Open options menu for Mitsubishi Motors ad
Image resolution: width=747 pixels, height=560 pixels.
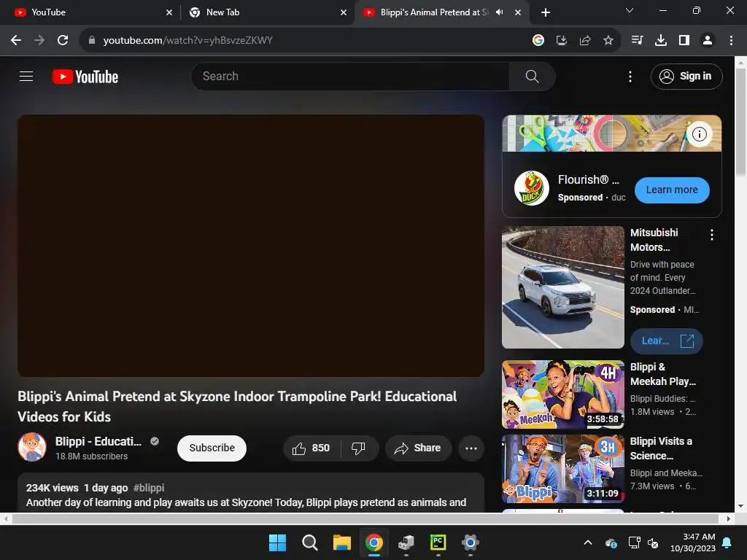pyautogui.click(x=712, y=234)
